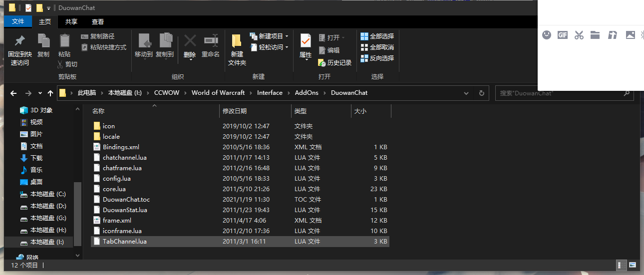Click 'World of Warcraft' in address path
The width and height of the screenshot is (644, 275).
pos(218,93)
